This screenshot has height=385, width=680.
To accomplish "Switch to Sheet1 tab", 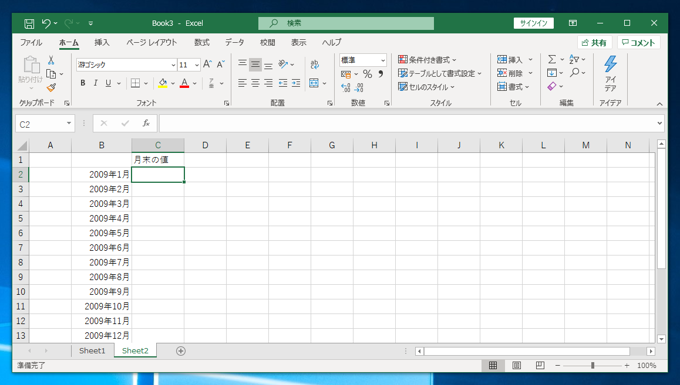I will [92, 351].
